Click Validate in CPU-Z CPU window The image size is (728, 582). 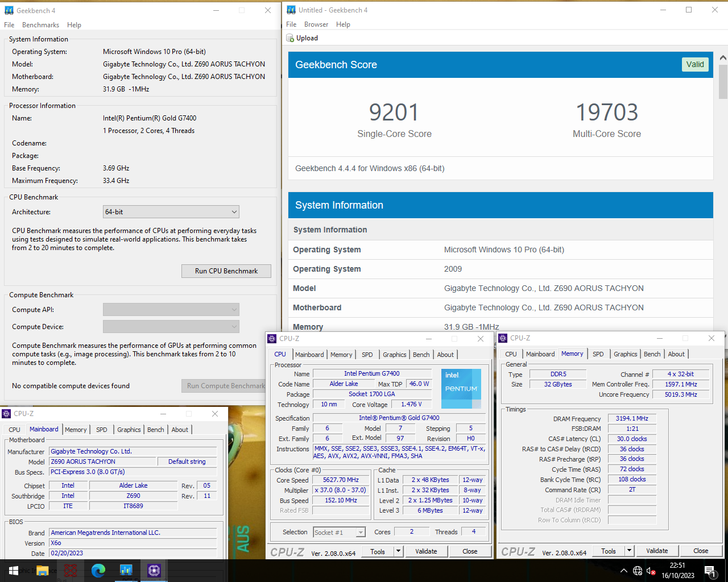click(x=426, y=551)
